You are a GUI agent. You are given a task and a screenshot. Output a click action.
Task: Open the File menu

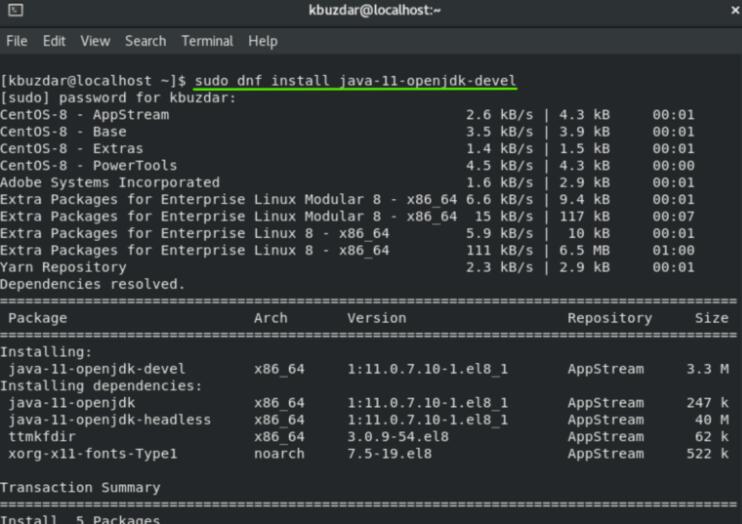[x=17, y=41]
